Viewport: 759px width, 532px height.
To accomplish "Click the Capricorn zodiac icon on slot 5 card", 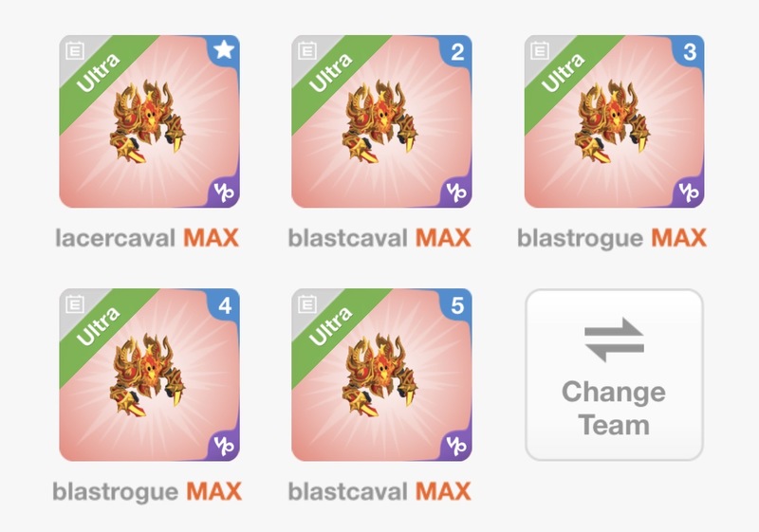I will pos(456,446).
